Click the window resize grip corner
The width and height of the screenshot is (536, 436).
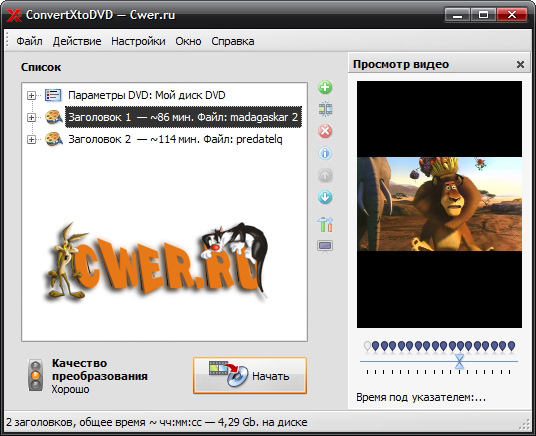(x=524, y=425)
